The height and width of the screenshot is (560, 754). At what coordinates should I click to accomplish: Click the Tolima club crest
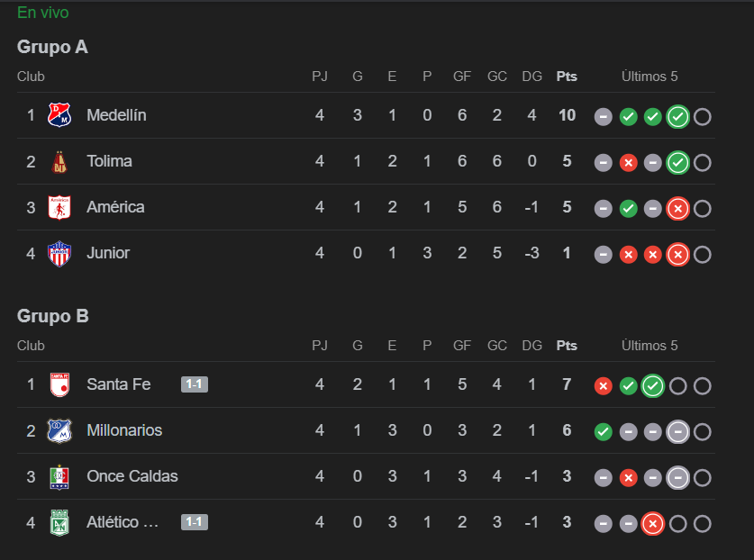coord(59,161)
